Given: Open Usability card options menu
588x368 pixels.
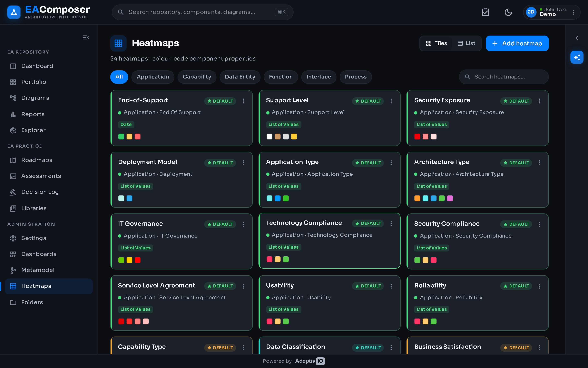Looking at the screenshot, I should (x=391, y=286).
